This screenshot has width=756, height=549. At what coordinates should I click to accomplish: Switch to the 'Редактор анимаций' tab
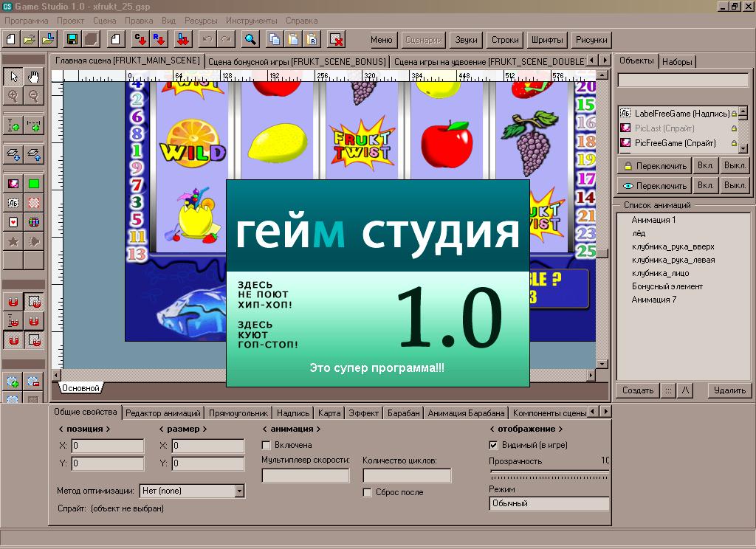[163, 413]
